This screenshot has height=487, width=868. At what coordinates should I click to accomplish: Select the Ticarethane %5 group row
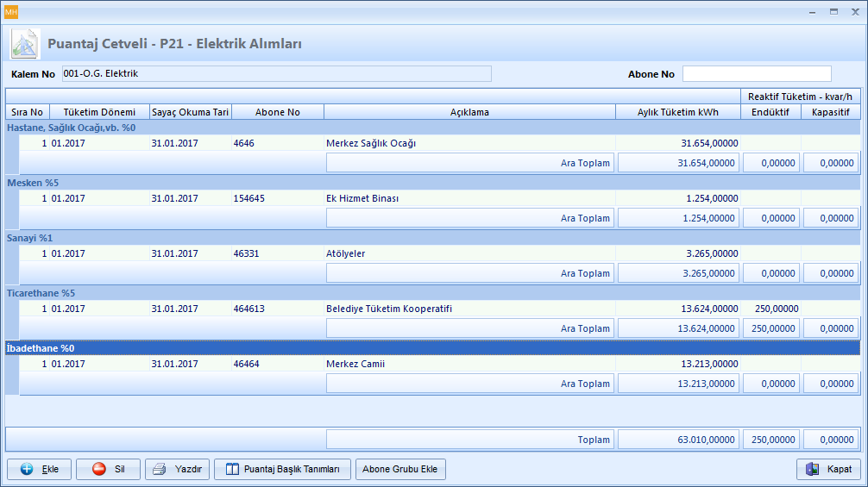click(x=41, y=293)
